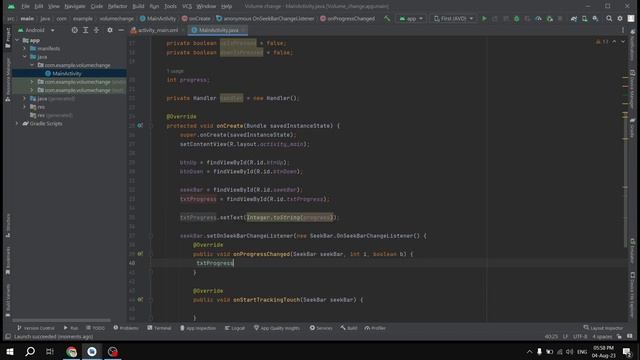Open the Build menu
Image resolution: width=640 pixels, height=360 pixels.
click(138, 6)
